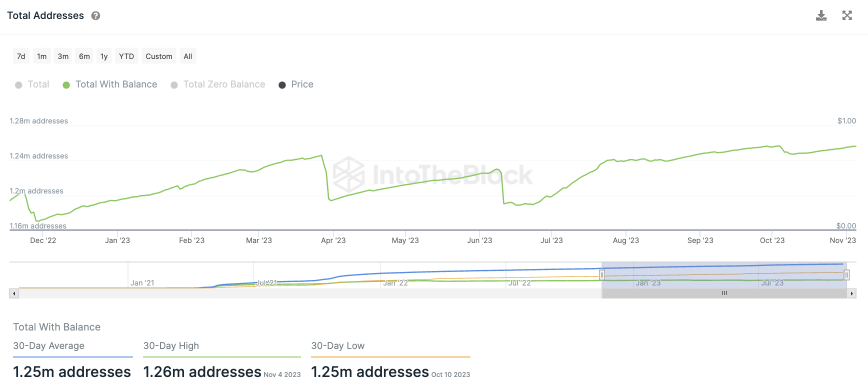868x391 pixels.
Task: Toggle the Total series legend
Action: point(33,84)
